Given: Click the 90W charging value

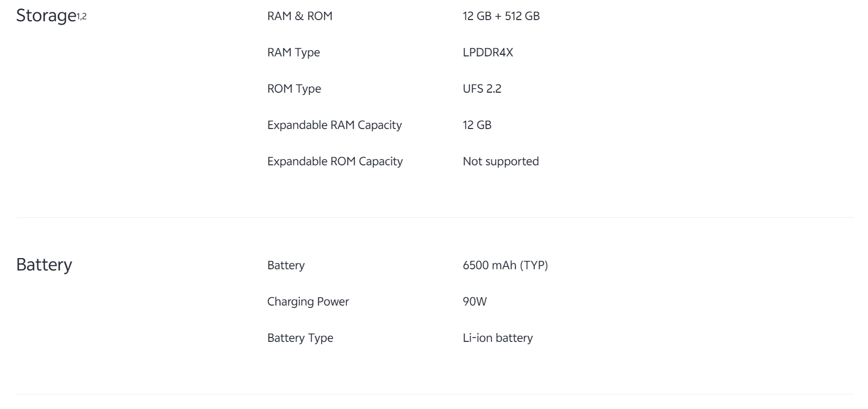Looking at the screenshot, I should pyautogui.click(x=474, y=302).
